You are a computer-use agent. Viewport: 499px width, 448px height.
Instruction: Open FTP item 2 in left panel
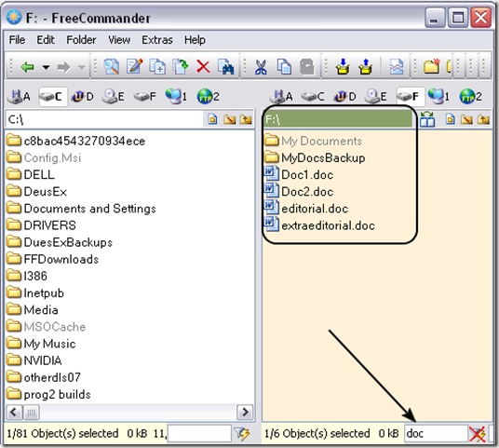click(209, 97)
